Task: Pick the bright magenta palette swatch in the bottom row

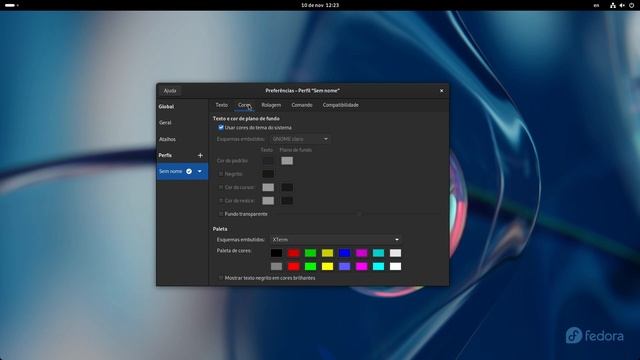Action: click(361, 267)
